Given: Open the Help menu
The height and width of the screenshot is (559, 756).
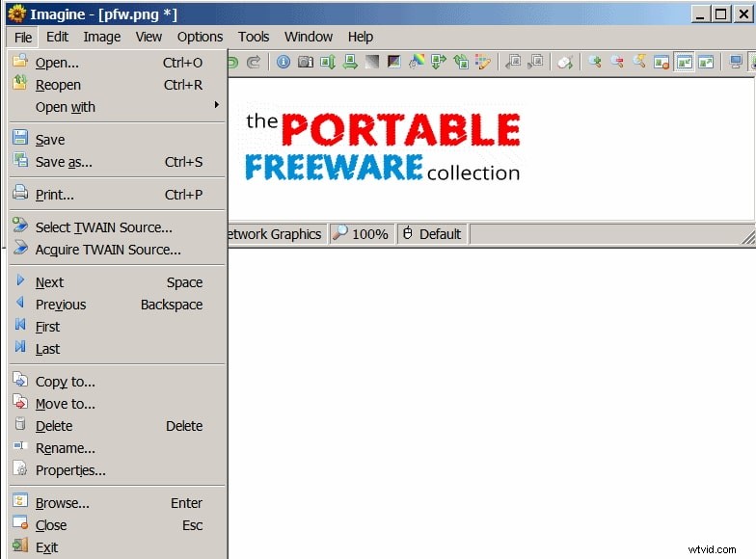Looking at the screenshot, I should [x=361, y=37].
